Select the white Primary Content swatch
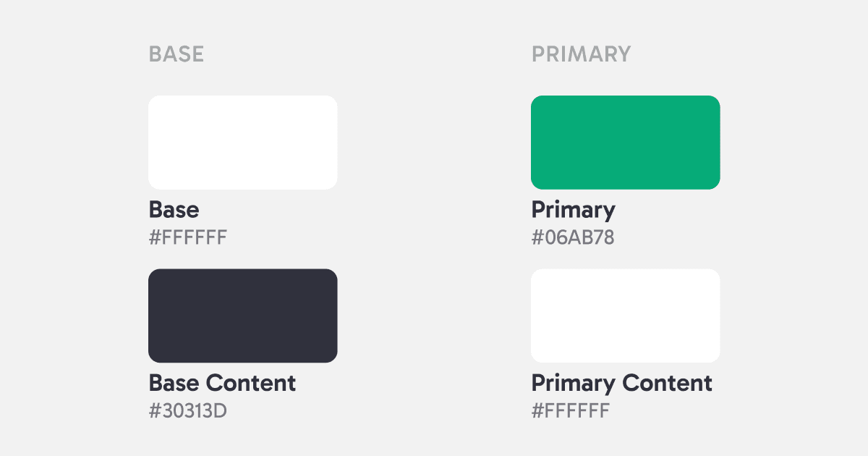The height and width of the screenshot is (456, 868). [x=625, y=316]
